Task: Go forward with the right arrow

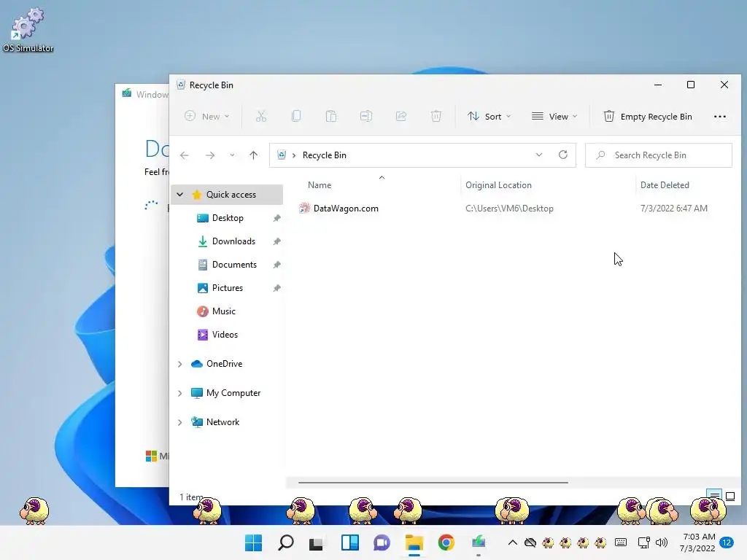Action: click(209, 155)
